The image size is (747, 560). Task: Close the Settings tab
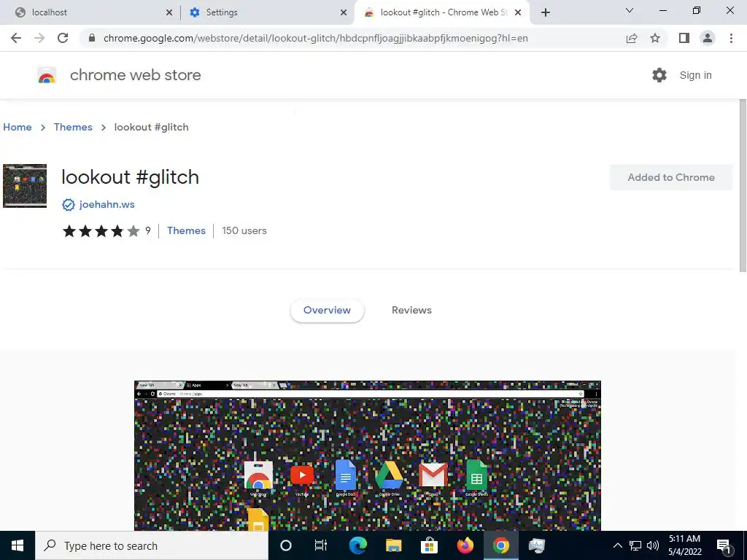tap(344, 12)
